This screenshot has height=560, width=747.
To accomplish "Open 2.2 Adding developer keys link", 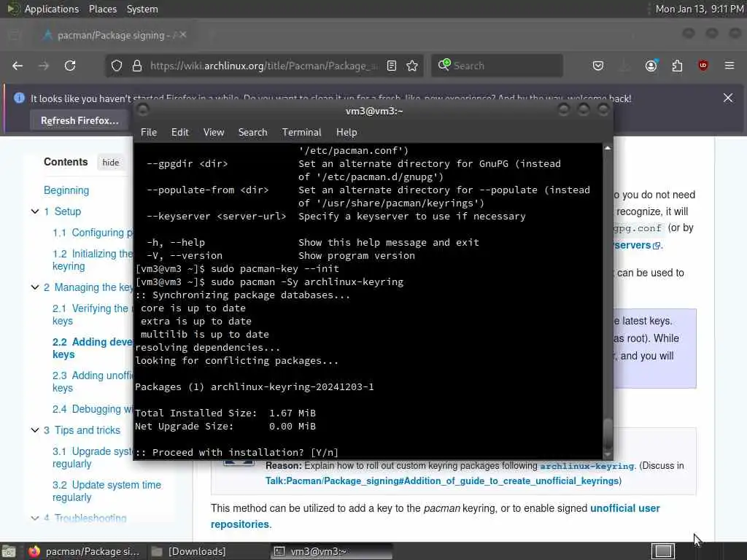I will coord(93,348).
